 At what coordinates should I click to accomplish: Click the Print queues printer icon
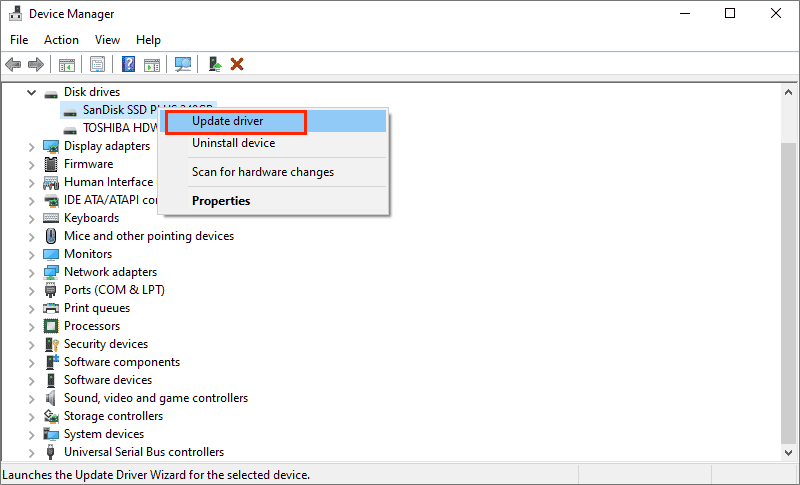tap(51, 308)
